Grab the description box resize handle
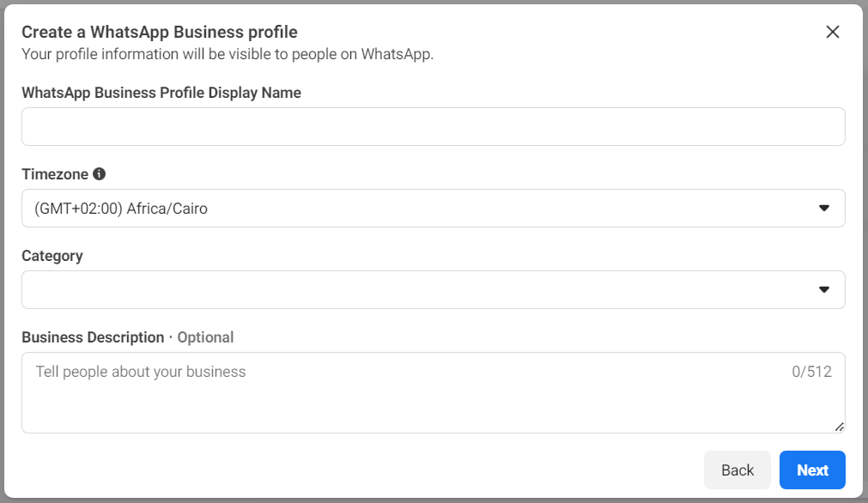The height and width of the screenshot is (503, 868). 839,427
